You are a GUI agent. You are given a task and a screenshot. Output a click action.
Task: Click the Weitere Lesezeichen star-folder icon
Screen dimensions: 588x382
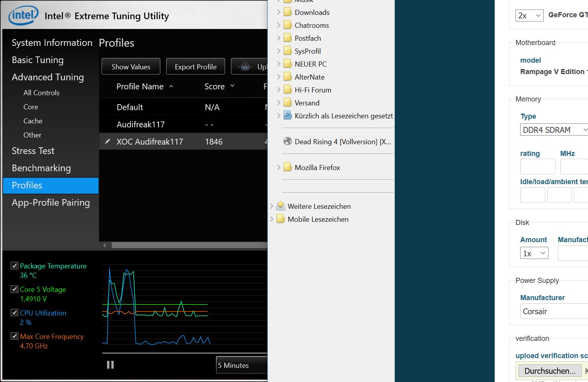pos(281,206)
